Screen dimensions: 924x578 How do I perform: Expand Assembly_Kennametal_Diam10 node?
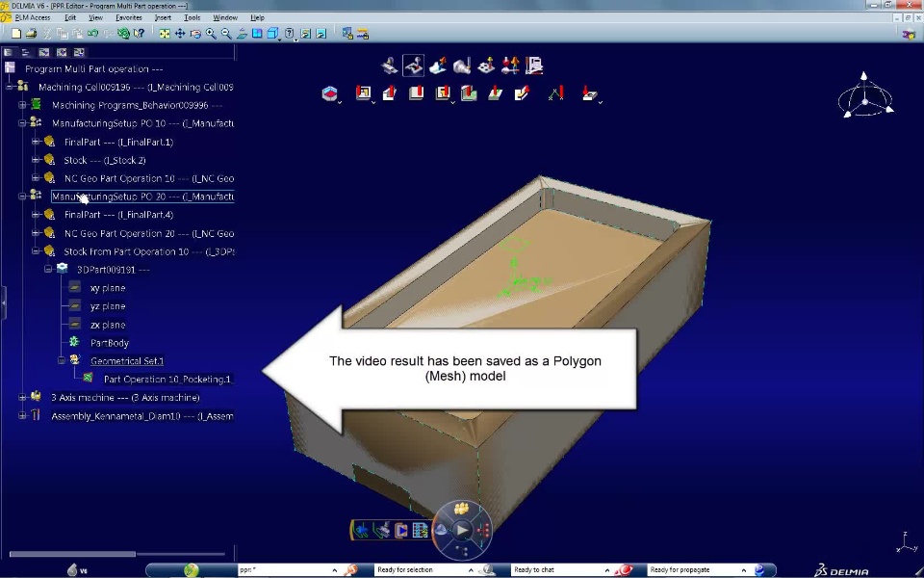[22, 416]
